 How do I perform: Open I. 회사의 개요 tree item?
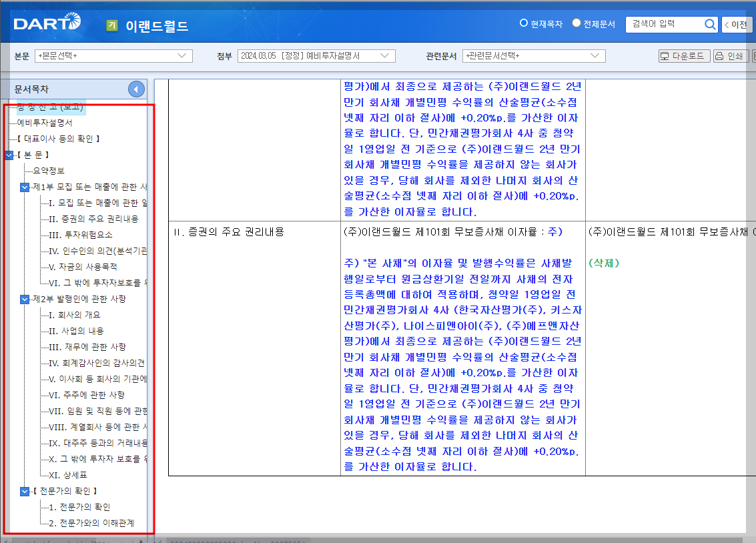tap(75, 315)
